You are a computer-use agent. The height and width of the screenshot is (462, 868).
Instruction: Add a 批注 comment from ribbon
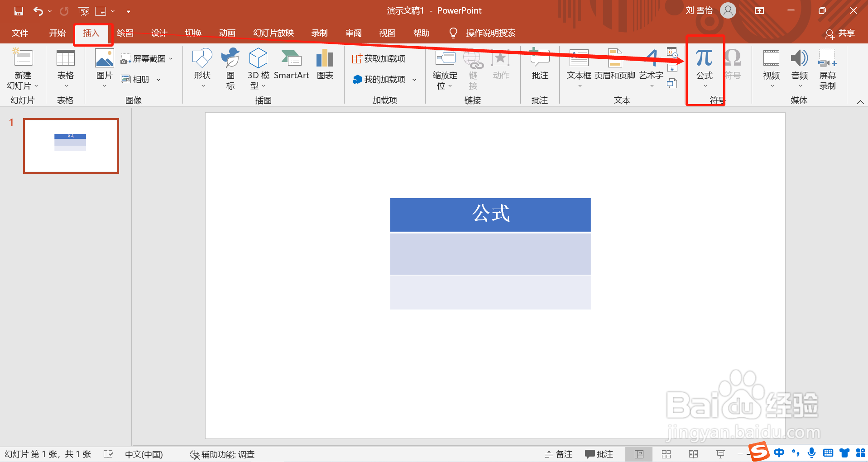click(540, 64)
